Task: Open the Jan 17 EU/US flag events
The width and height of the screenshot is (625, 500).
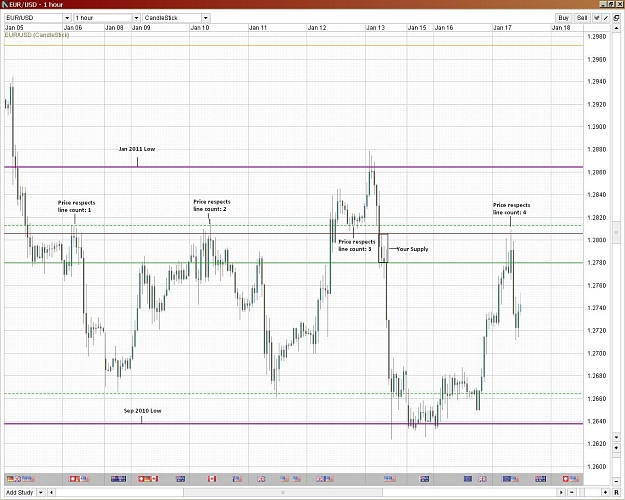Action: tap(510, 478)
